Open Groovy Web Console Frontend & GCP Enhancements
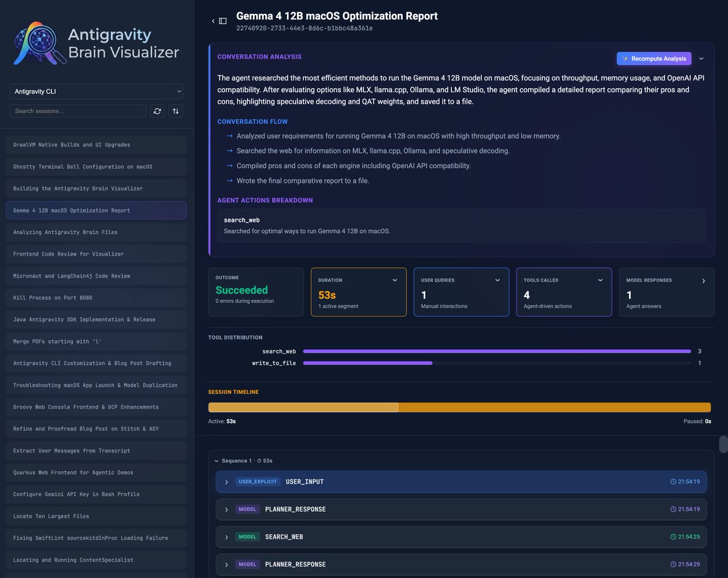 pyautogui.click(x=96, y=407)
